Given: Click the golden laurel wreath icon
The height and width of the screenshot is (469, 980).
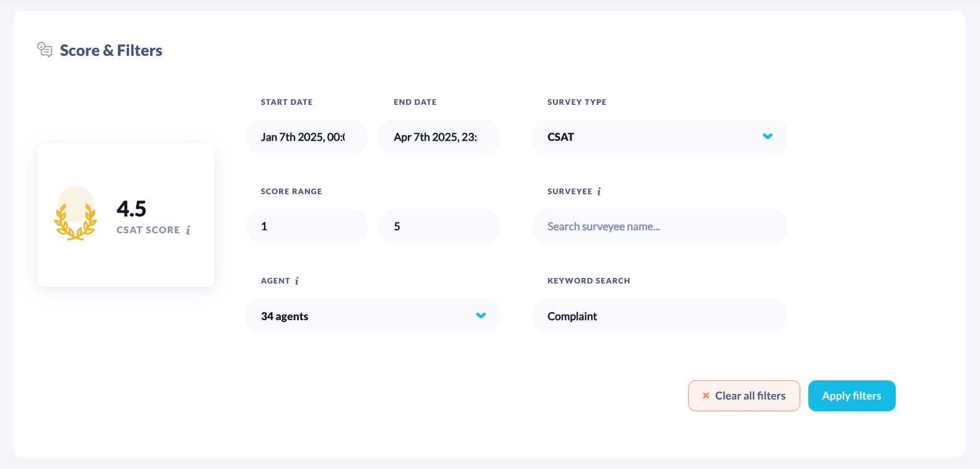Looking at the screenshot, I should click(x=76, y=214).
